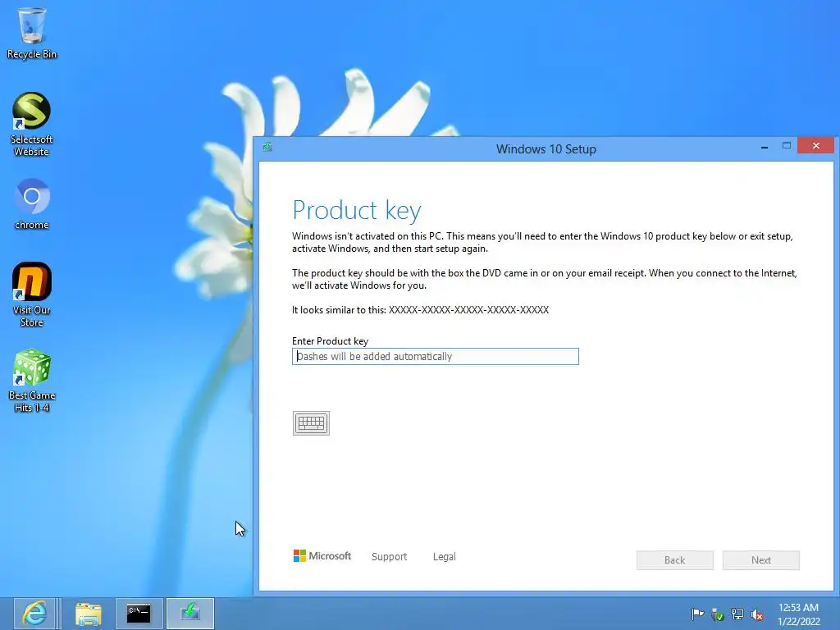Switch to the Command Prompt taskbar button
Image resolution: width=840 pixels, height=630 pixels.
[x=139, y=614]
